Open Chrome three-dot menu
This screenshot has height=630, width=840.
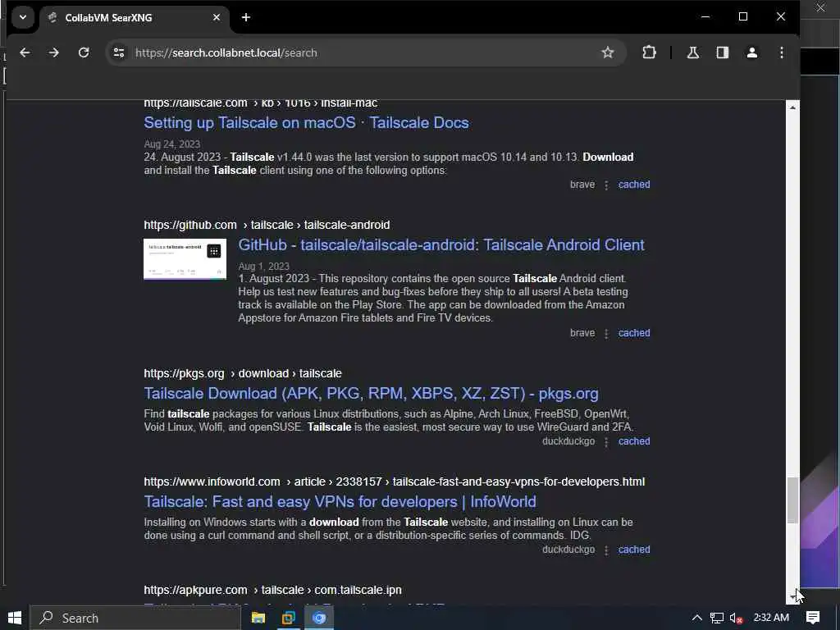pos(782,52)
